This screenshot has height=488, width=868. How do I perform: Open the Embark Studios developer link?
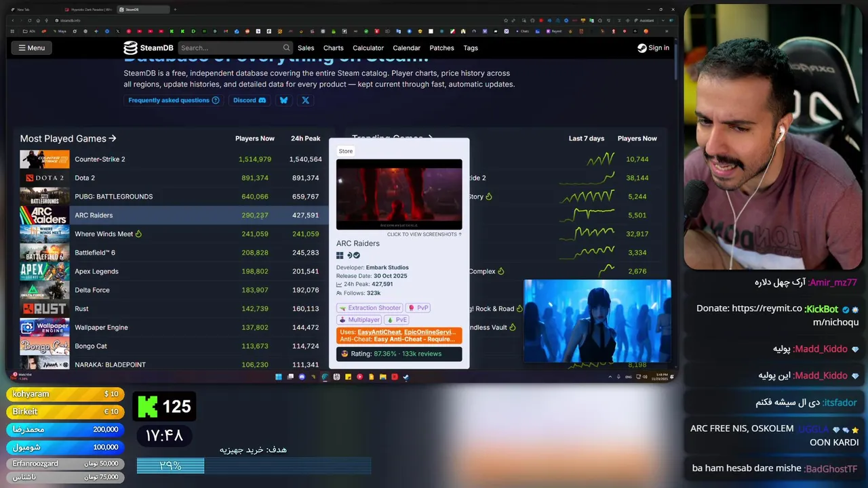tap(387, 267)
